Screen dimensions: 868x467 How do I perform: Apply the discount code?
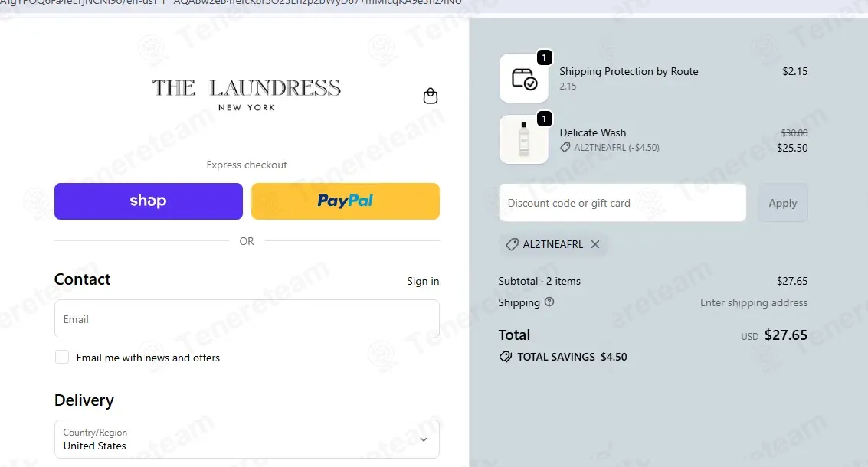tap(783, 203)
